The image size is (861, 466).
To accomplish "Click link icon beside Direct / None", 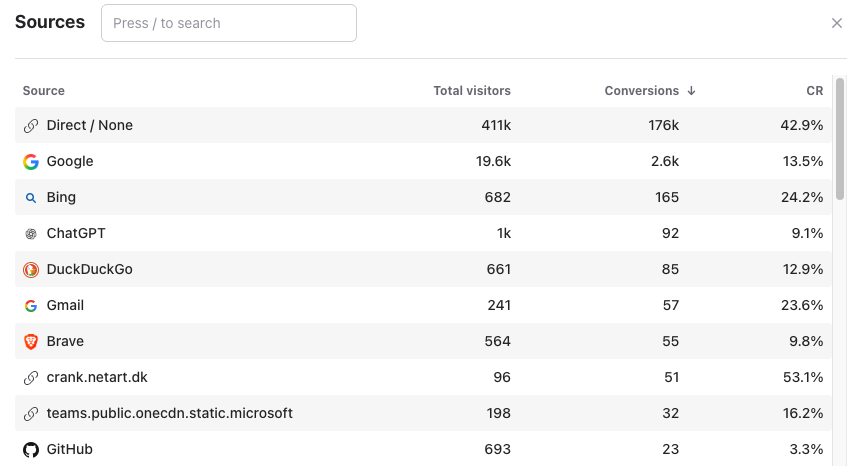I will 31,126.
